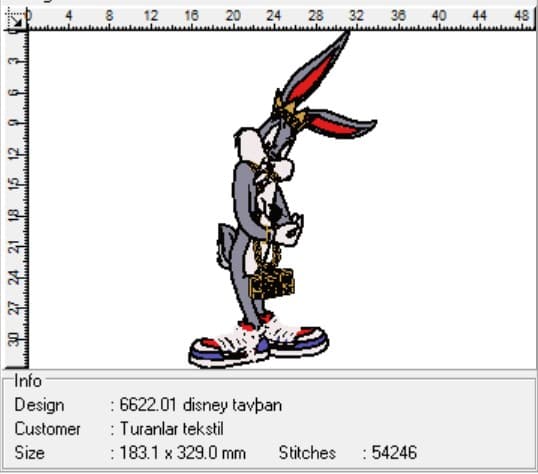538x474 pixels.
Task: Click the vertical ruler at mark 15
Action: 14,185
